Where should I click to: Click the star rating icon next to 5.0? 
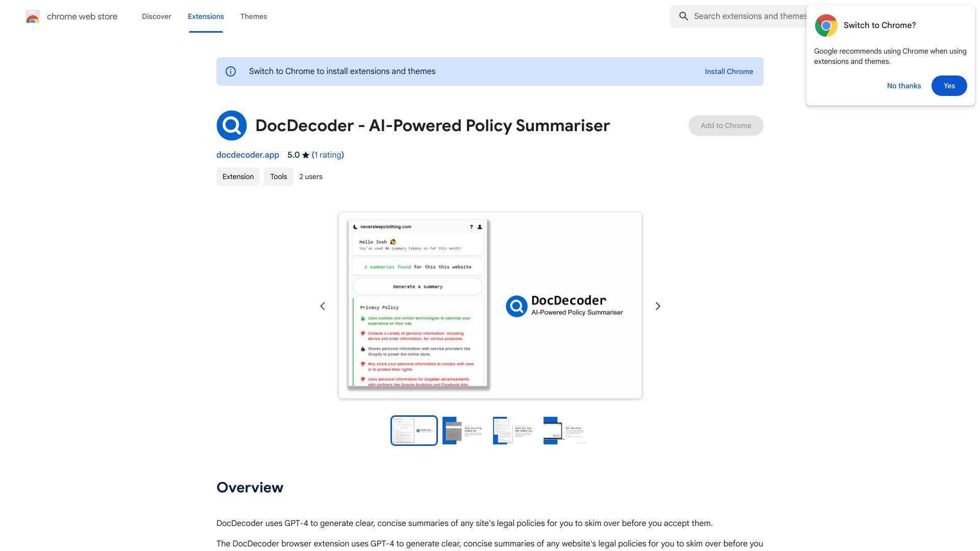coord(306,155)
